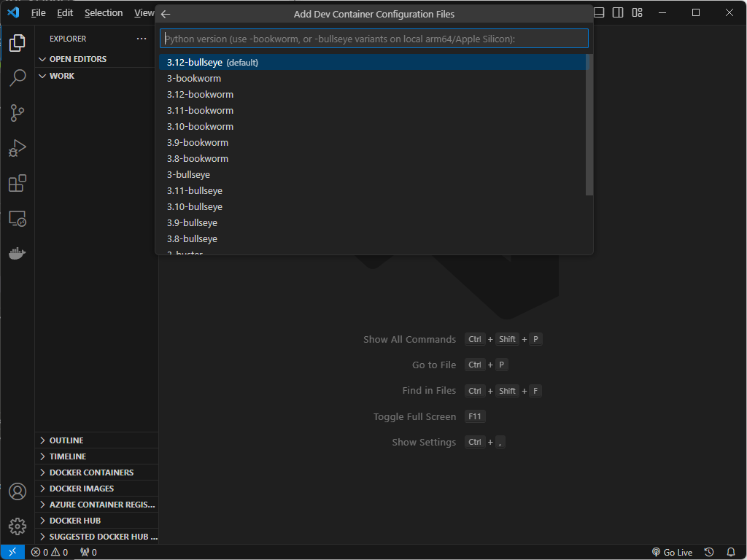Go back using the quick pick arrow
This screenshot has width=747, height=560.
166,15
